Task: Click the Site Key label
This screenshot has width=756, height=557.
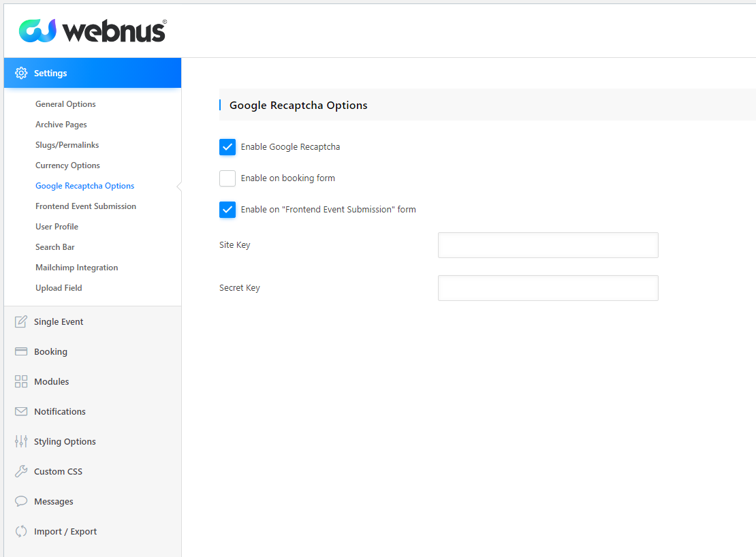Action: pos(235,244)
